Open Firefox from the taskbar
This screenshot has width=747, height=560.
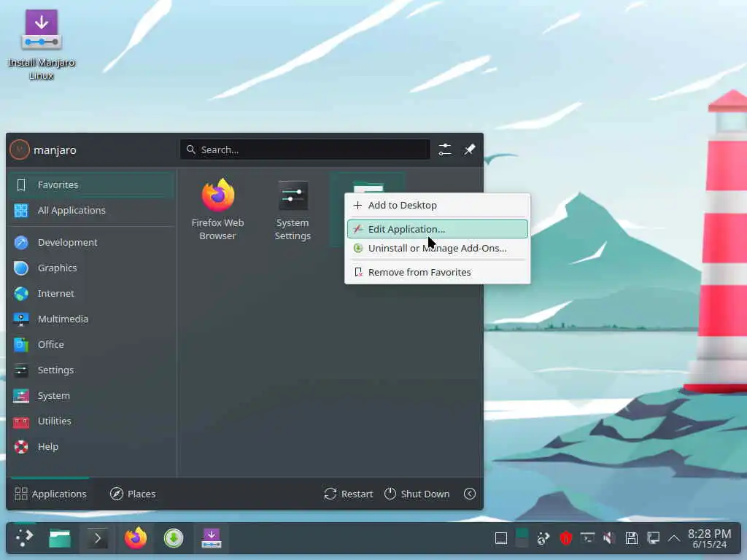pyautogui.click(x=135, y=539)
